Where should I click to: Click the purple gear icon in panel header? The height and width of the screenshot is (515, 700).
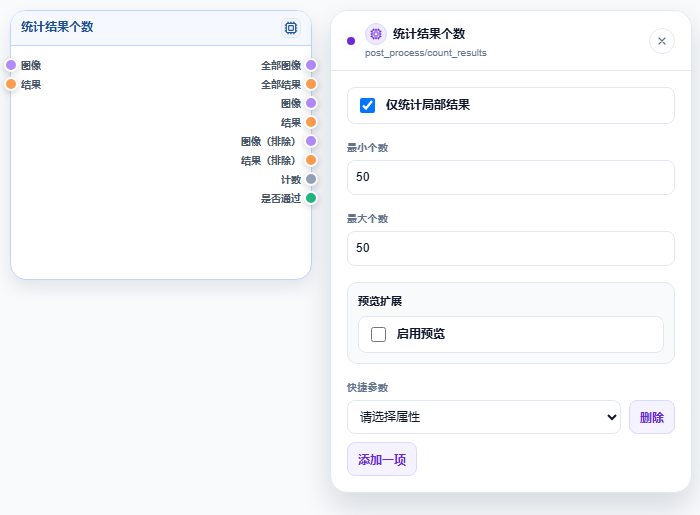(376, 34)
